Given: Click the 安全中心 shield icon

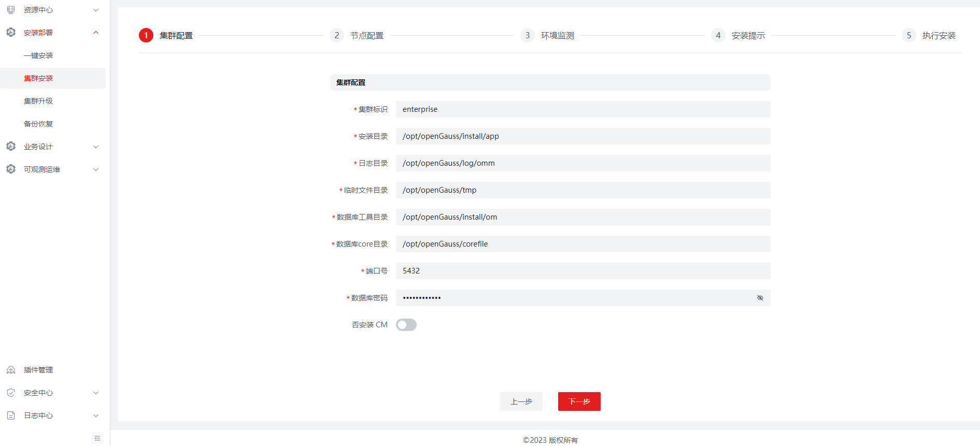Looking at the screenshot, I should [11, 393].
